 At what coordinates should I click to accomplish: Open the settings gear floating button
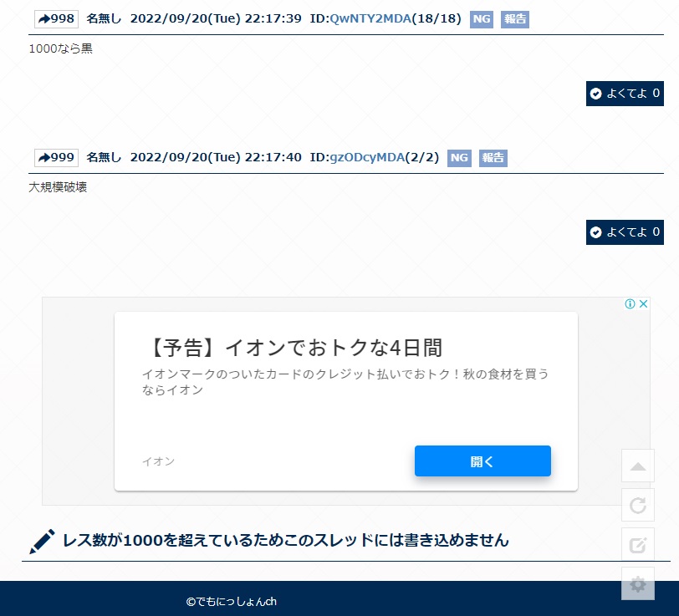point(638,583)
